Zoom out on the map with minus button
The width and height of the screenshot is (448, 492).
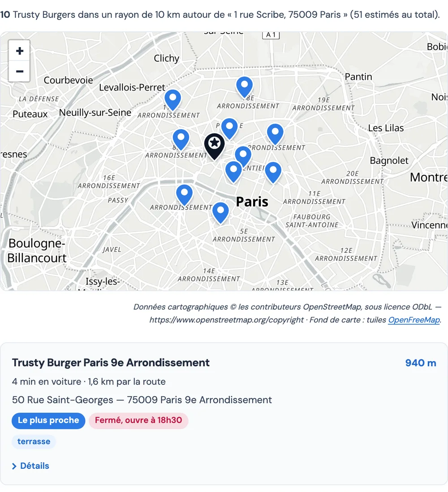(x=19, y=71)
